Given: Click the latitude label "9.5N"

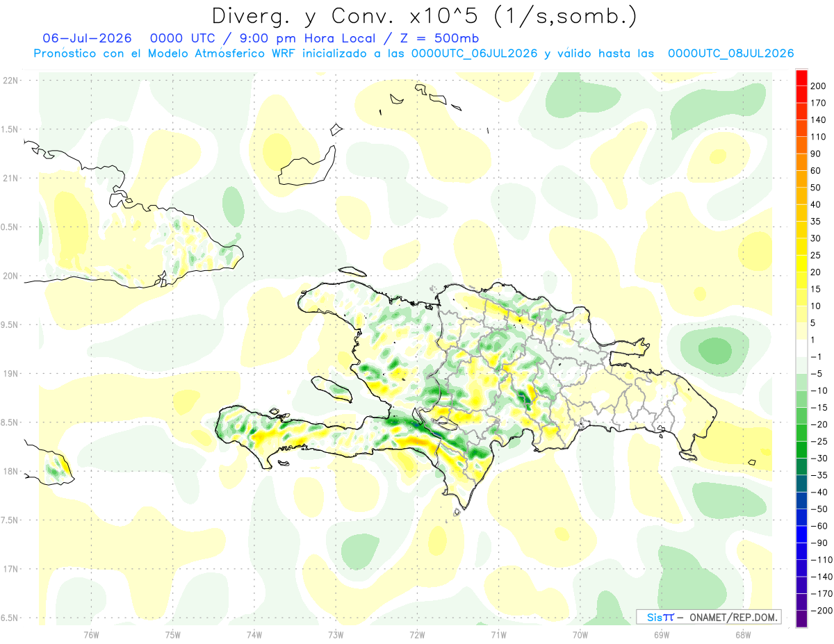Looking at the screenshot, I should 9,324.
